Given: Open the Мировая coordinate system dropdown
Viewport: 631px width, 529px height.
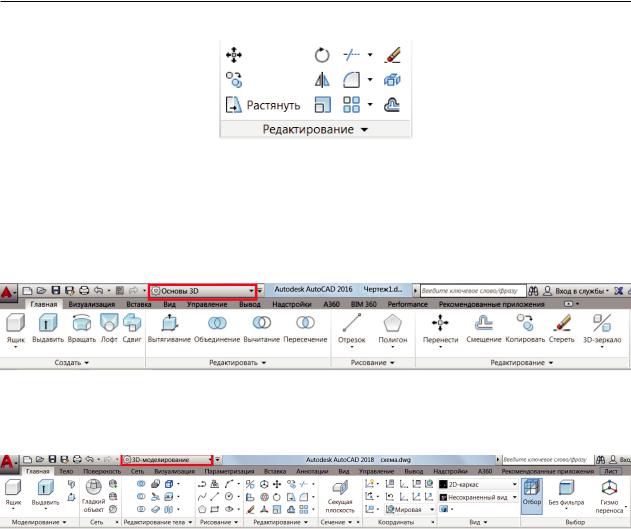Looking at the screenshot, I should (x=410, y=509).
